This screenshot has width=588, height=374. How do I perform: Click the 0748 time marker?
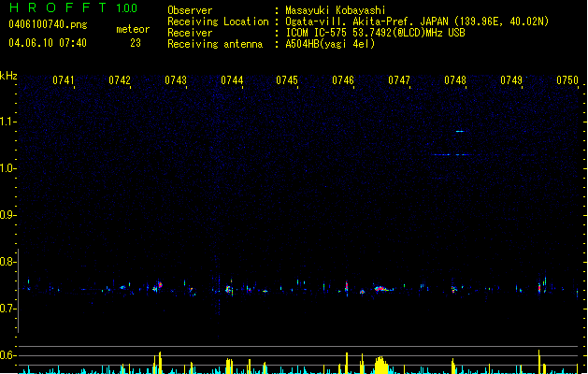coord(455,80)
